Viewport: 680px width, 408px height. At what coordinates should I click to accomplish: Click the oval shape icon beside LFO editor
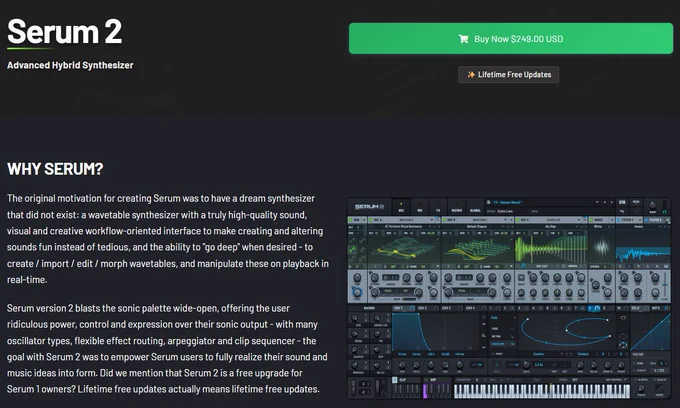click(623, 336)
